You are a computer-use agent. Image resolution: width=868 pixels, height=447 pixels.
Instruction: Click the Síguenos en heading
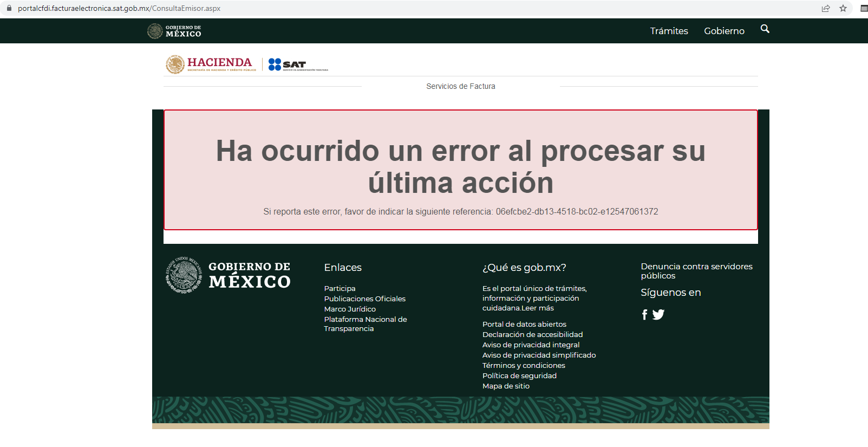tap(671, 293)
